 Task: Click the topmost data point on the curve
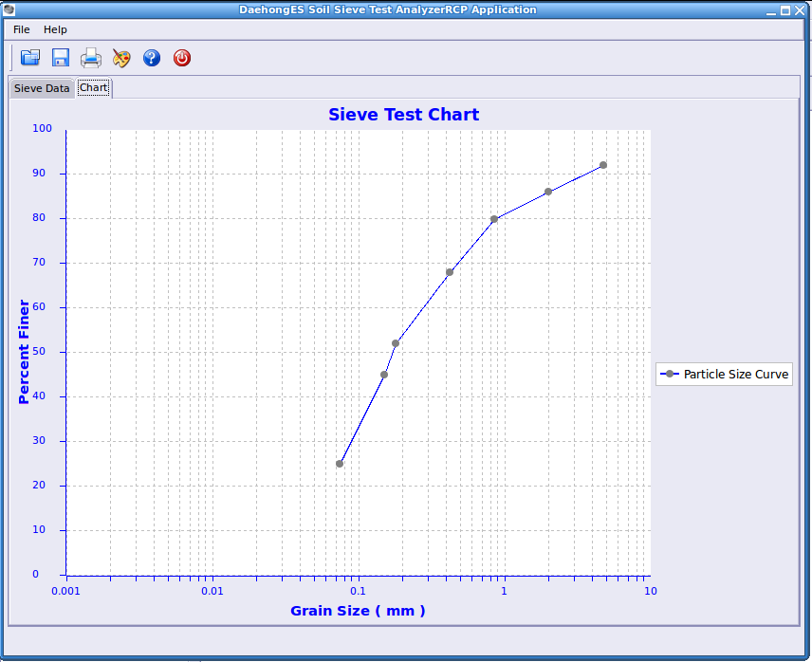point(603,164)
